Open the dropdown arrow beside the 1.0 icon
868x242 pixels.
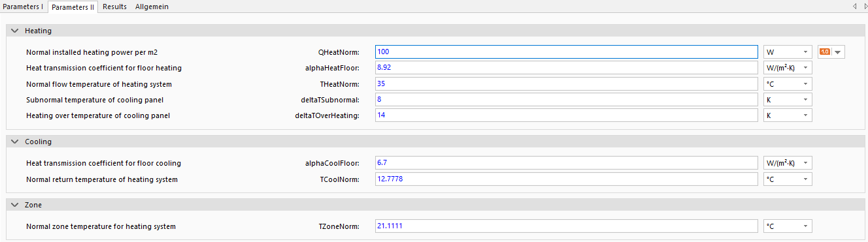[838, 52]
